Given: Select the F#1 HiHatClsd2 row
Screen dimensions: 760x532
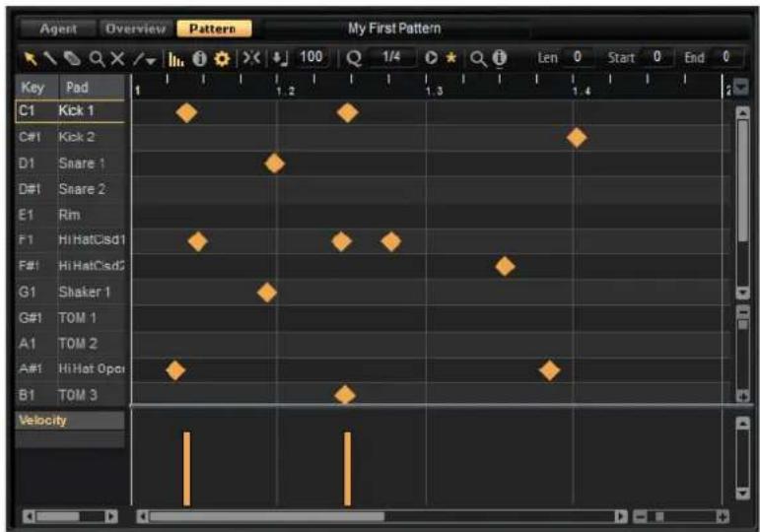Looking at the screenshot, I should point(70,266).
